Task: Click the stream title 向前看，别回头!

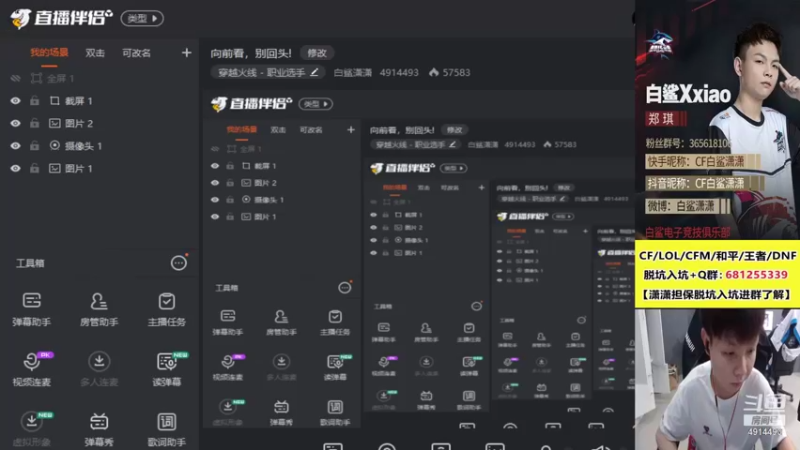Action: tap(251, 53)
